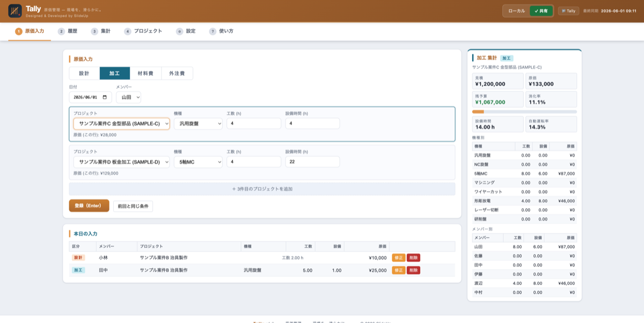Click 前回と同じ条件 button
Viewport: 644px width, 323px height.
133,206
